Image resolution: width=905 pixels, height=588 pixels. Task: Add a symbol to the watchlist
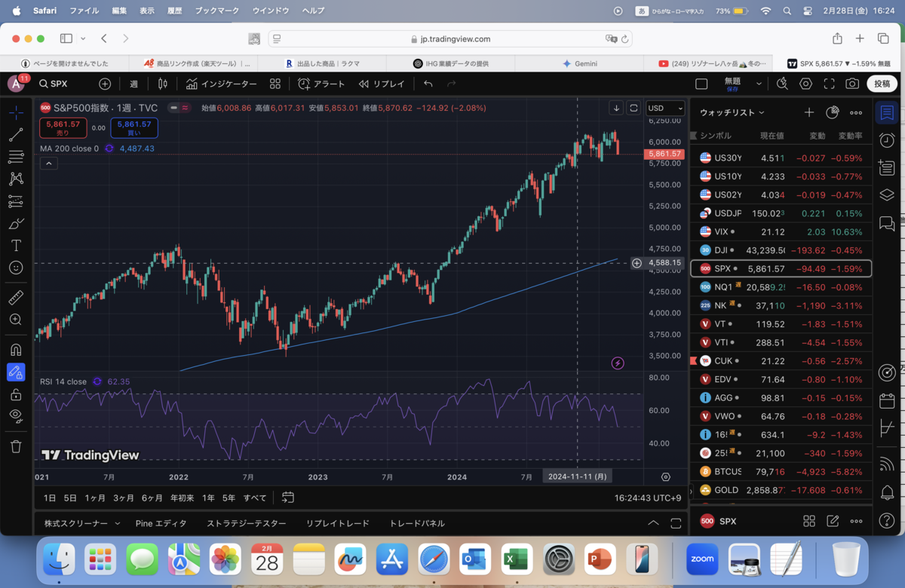coord(808,112)
